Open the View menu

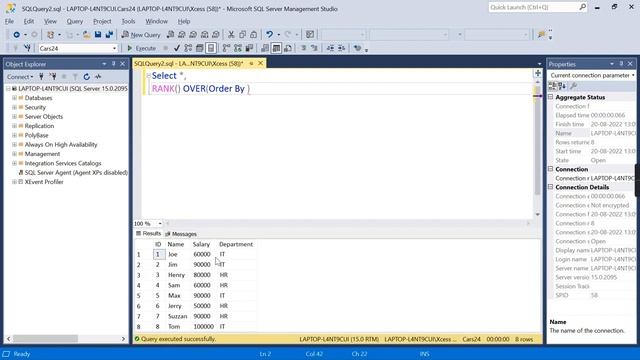point(50,21)
